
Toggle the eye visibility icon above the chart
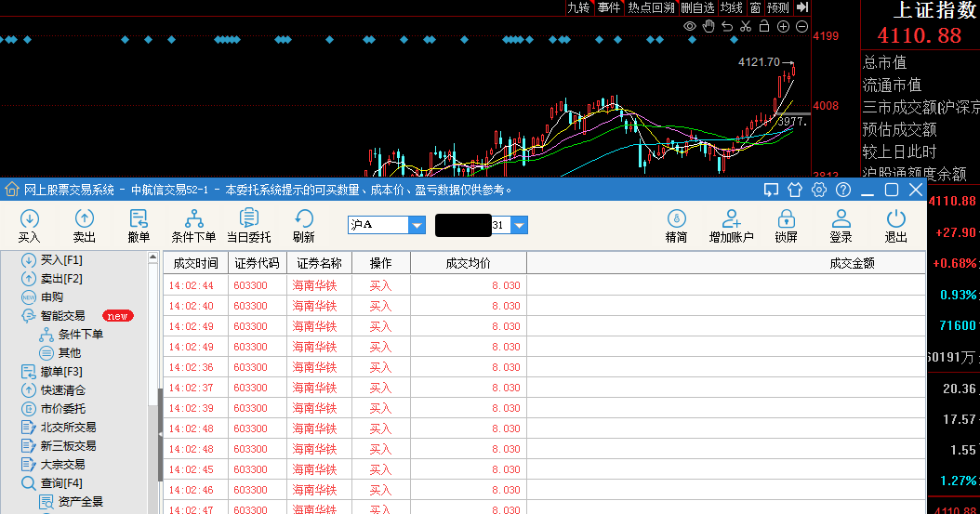pos(690,26)
